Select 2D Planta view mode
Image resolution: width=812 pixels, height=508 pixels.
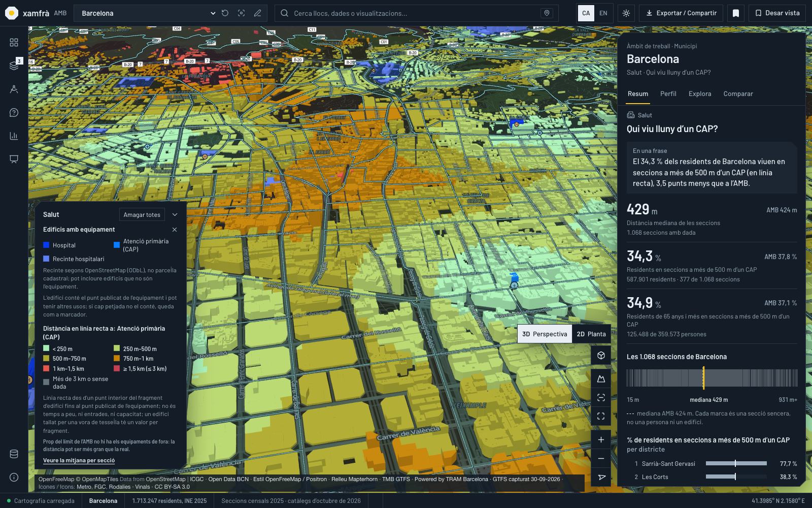coord(591,334)
